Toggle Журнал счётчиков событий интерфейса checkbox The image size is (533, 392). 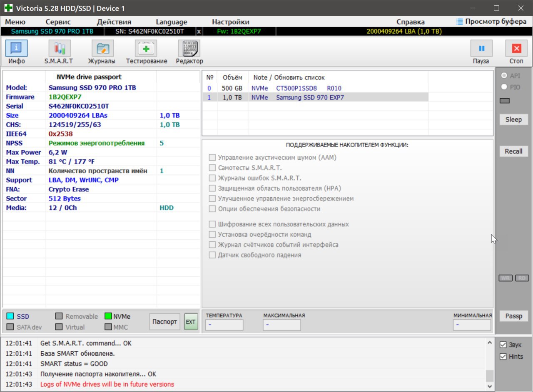[212, 245]
